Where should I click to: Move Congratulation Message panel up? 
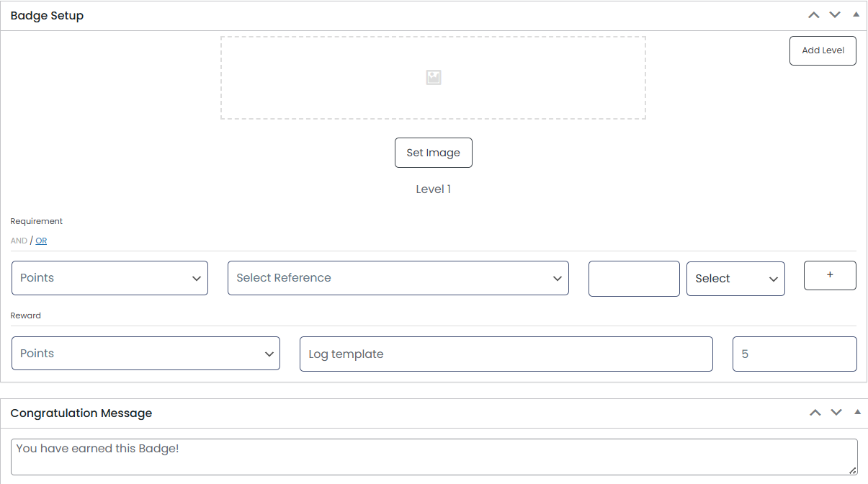tap(815, 413)
